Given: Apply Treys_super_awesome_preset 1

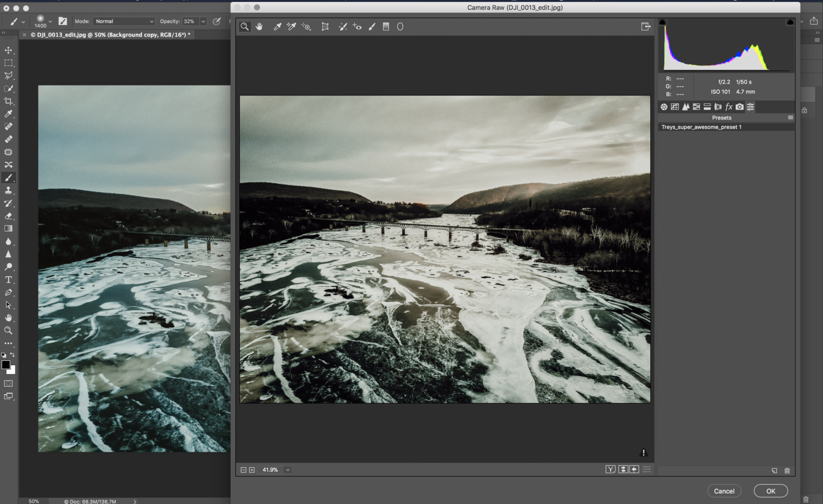Looking at the screenshot, I should coord(701,127).
